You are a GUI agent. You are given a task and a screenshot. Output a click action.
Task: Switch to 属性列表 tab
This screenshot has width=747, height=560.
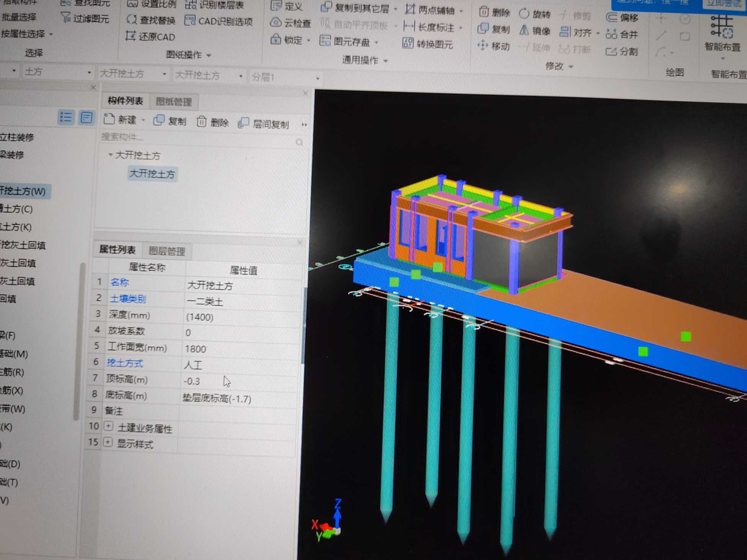[117, 249]
